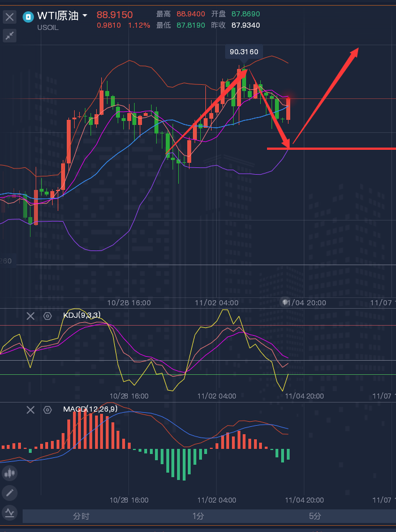Click the 90.3160 peak price label

[x=244, y=52]
